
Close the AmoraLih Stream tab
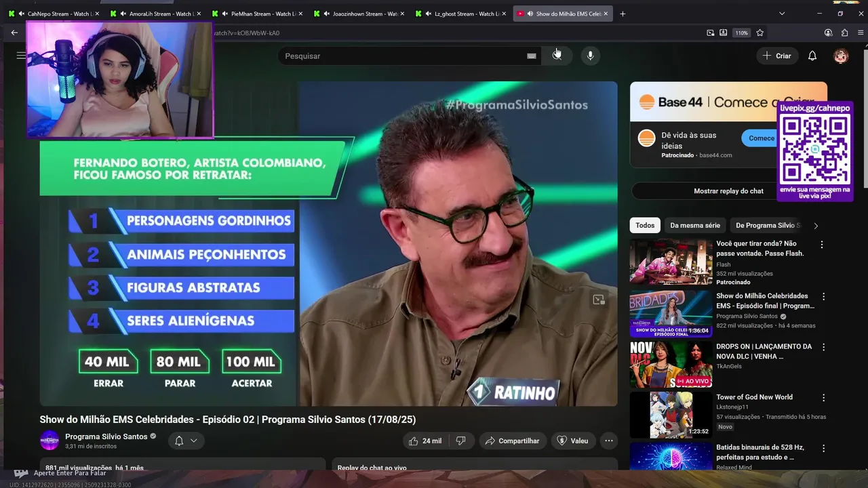(199, 14)
